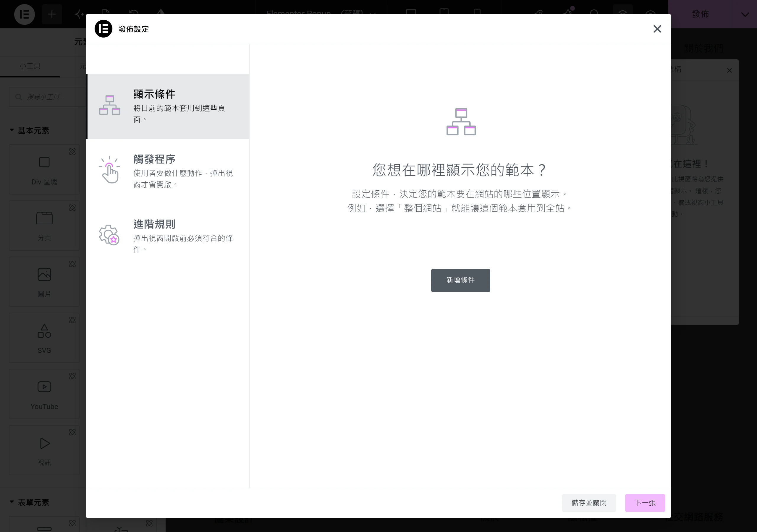Screen dimensions: 757x532
Task: Open the dropdown arrow next to 發佈
Action: point(745,14)
